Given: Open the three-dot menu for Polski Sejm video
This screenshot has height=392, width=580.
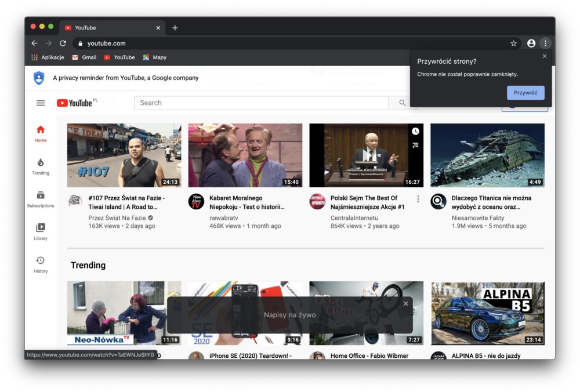Looking at the screenshot, I should point(418,199).
